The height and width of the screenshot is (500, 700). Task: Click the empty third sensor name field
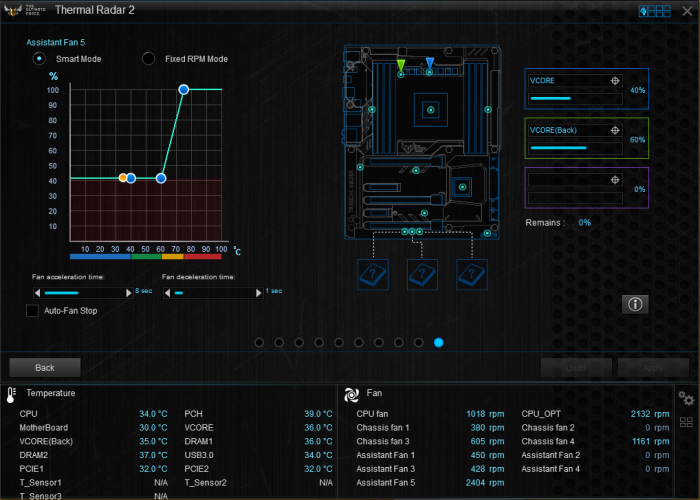coord(575,179)
